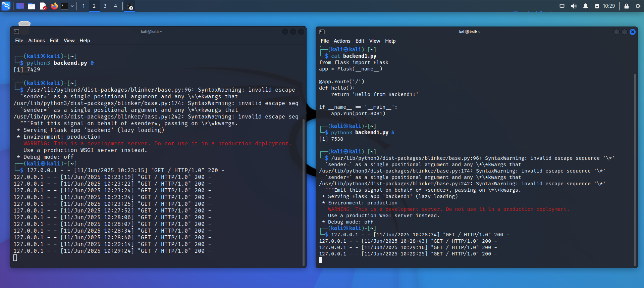The height and width of the screenshot is (288, 644).
Task: Close the left terminal window
Action: pos(301,32)
